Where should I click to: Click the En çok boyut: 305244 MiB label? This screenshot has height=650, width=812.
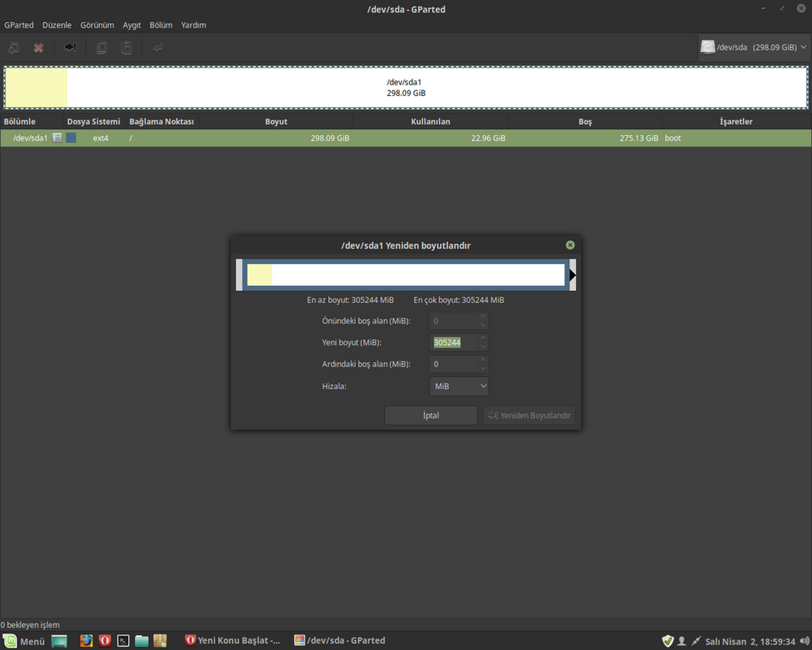[x=459, y=300]
